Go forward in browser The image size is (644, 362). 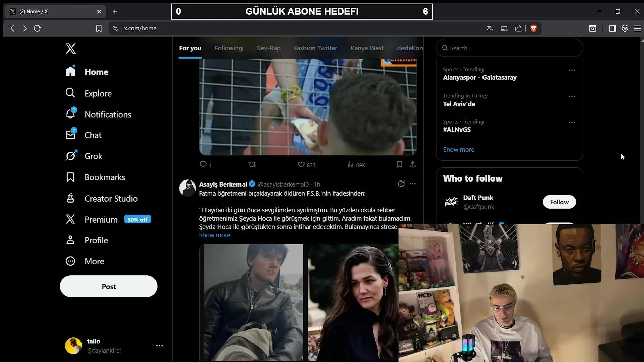[25, 28]
